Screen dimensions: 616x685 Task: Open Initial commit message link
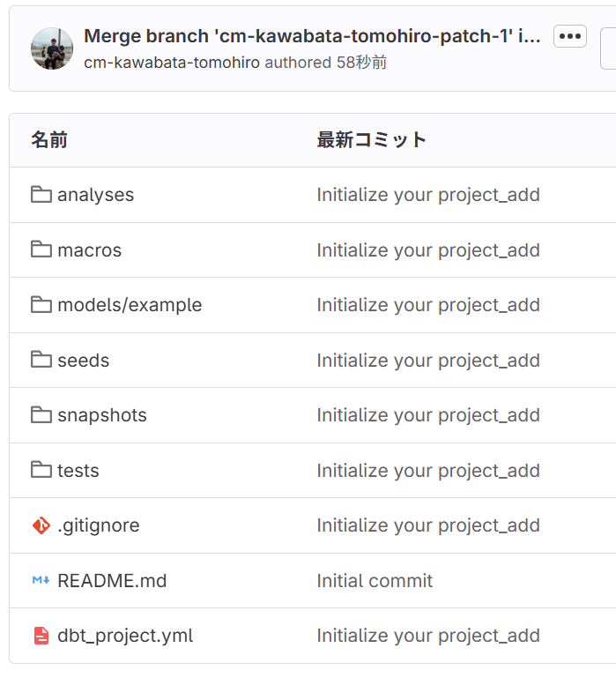pyautogui.click(x=375, y=581)
